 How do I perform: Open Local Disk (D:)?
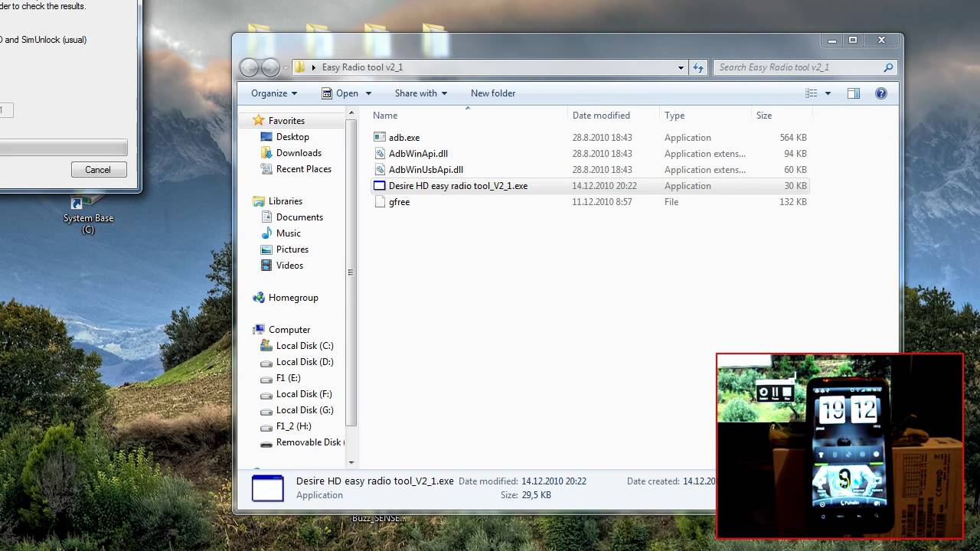click(304, 362)
